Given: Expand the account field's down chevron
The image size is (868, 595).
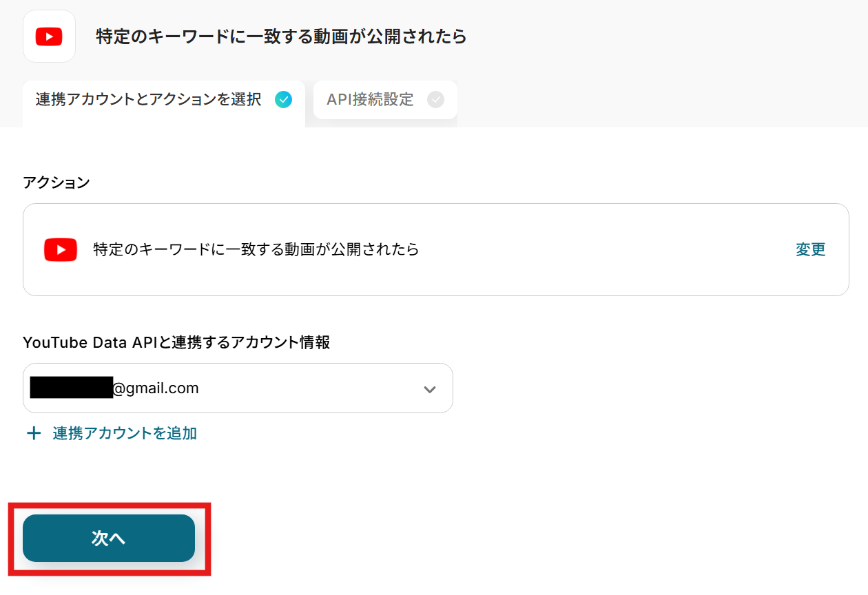Looking at the screenshot, I should click(430, 389).
